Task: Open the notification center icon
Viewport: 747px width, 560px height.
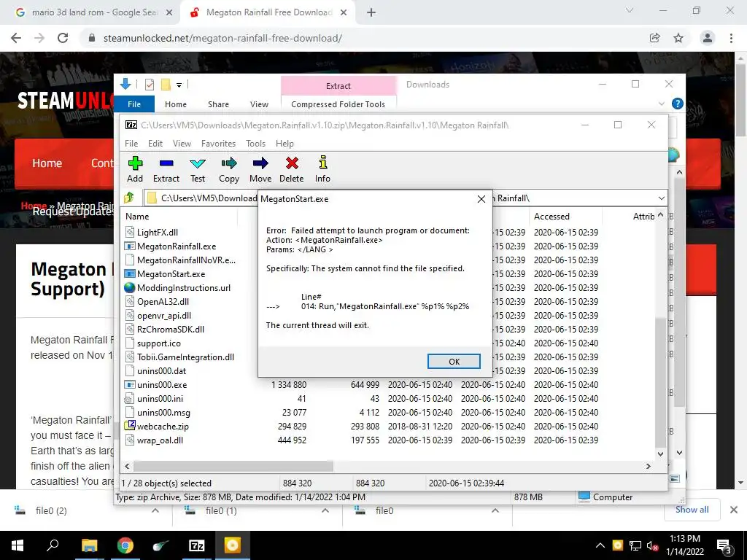Action: pyautogui.click(x=724, y=545)
